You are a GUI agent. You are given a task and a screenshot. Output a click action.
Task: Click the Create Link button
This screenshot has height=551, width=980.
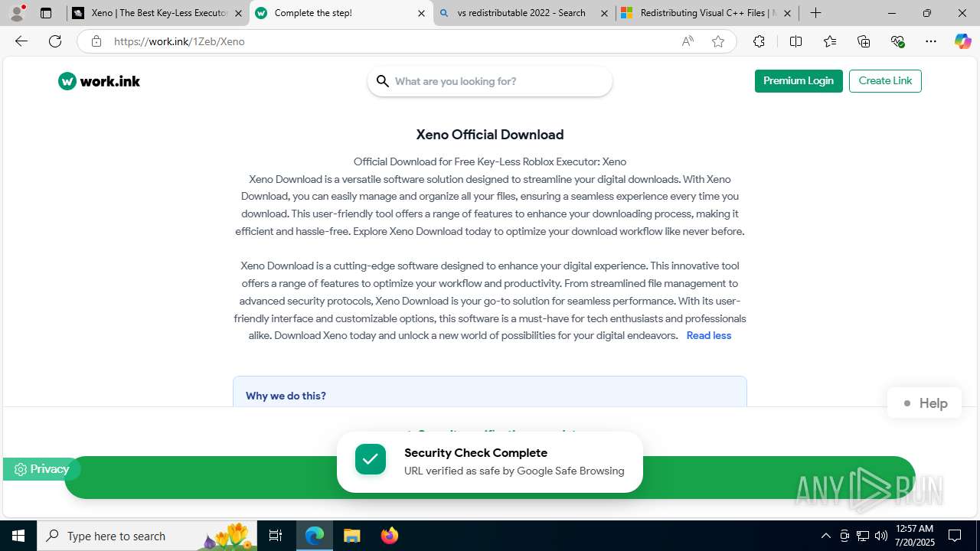tap(885, 81)
